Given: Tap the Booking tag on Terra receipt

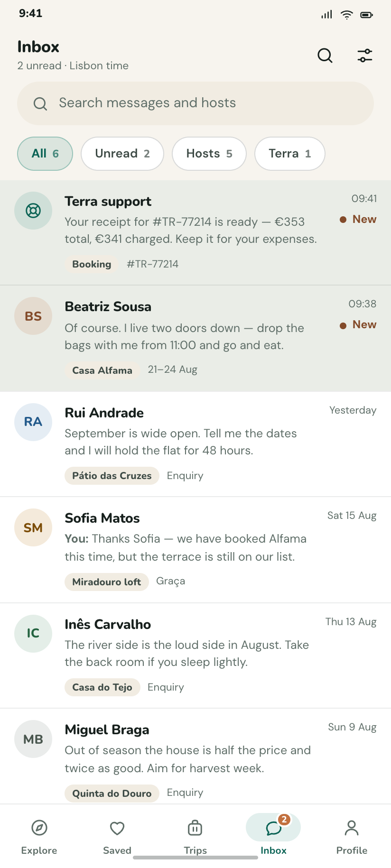Looking at the screenshot, I should pos(92,264).
